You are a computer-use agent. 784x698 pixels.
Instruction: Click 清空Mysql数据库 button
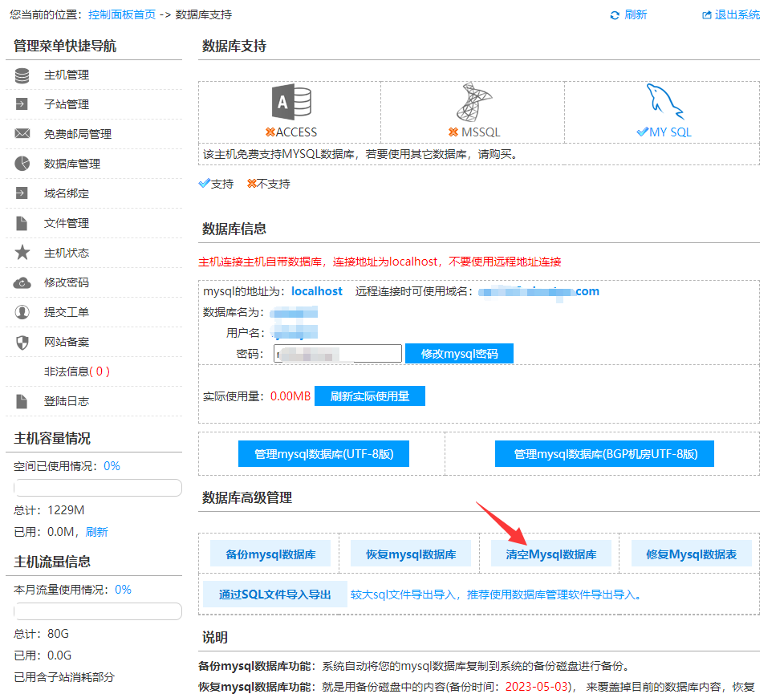tap(550, 554)
